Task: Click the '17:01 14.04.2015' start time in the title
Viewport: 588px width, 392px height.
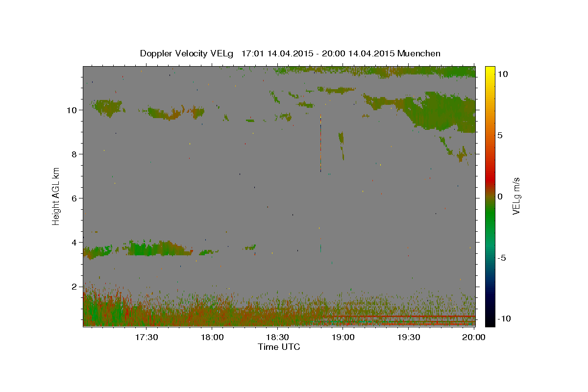Action: click(x=276, y=53)
